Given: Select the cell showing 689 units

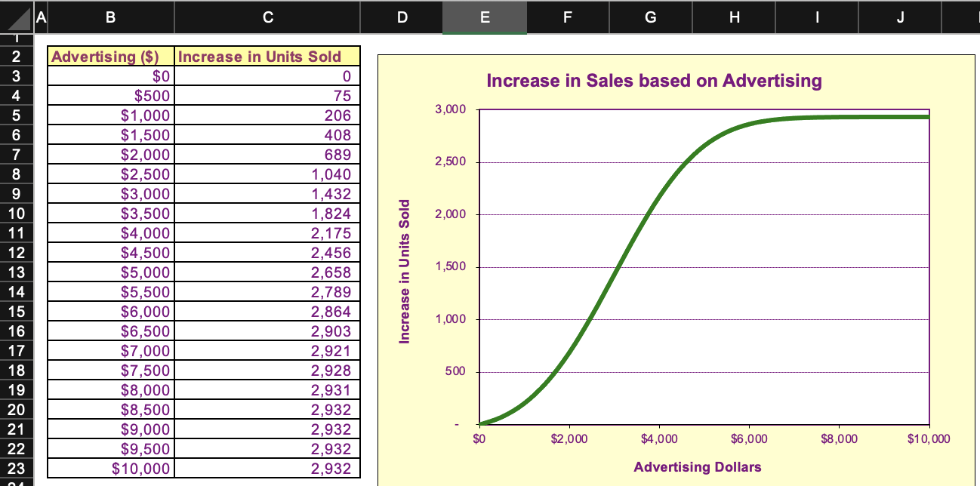Looking at the screenshot, I should click(x=268, y=155).
